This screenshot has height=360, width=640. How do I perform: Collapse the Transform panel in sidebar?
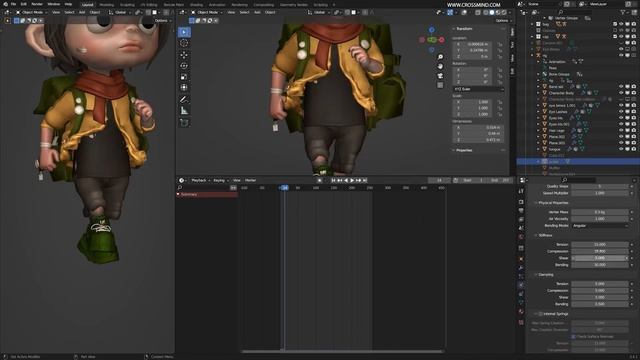click(x=454, y=29)
